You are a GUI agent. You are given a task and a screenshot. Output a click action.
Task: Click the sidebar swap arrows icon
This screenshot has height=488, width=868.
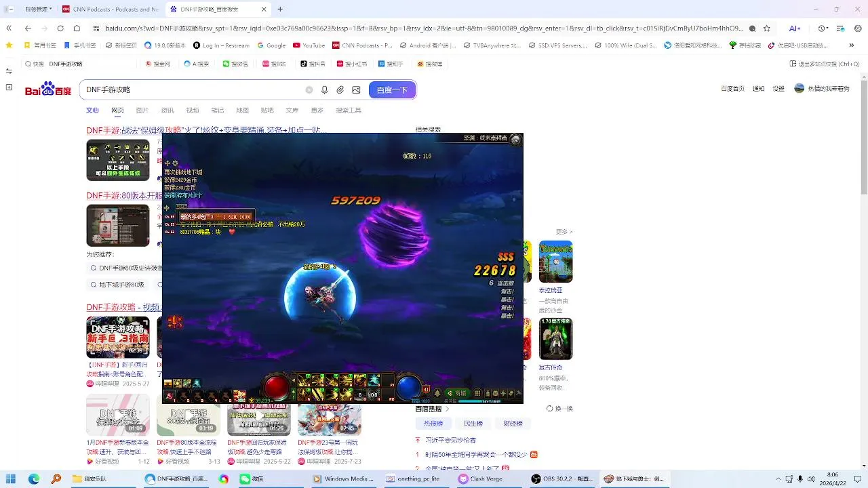(x=9, y=71)
